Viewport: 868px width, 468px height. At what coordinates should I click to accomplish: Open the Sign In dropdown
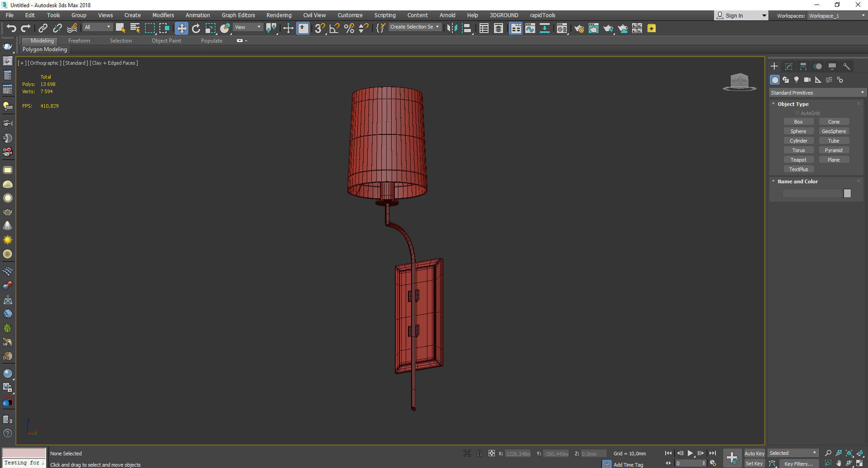tap(742, 16)
